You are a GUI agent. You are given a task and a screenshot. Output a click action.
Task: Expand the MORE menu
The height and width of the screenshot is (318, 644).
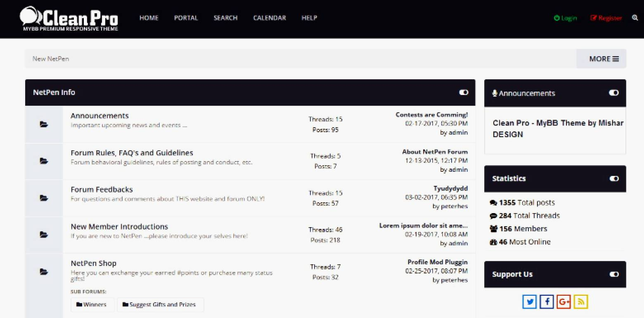tap(601, 59)
